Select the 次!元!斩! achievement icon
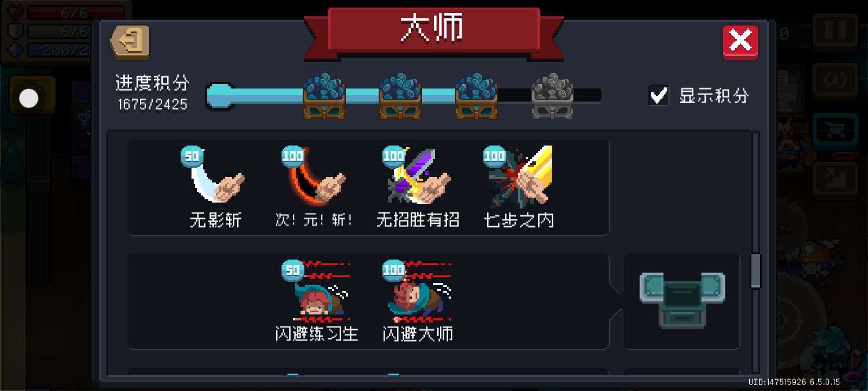 (314, 176)
